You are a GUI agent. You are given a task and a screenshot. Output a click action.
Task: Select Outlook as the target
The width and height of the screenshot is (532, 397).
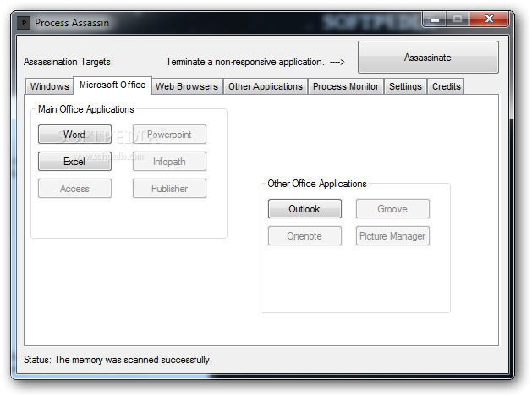click(304, 208)
